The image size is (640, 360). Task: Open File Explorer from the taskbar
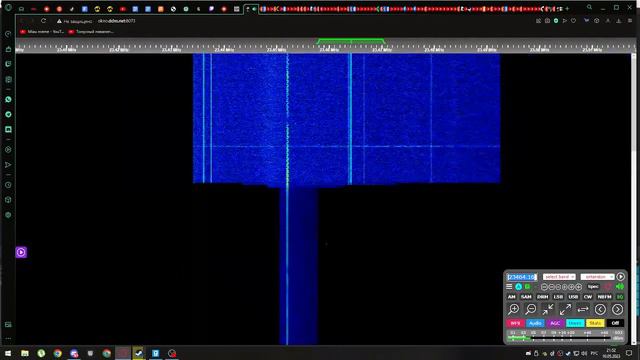[x=25, y=353]
